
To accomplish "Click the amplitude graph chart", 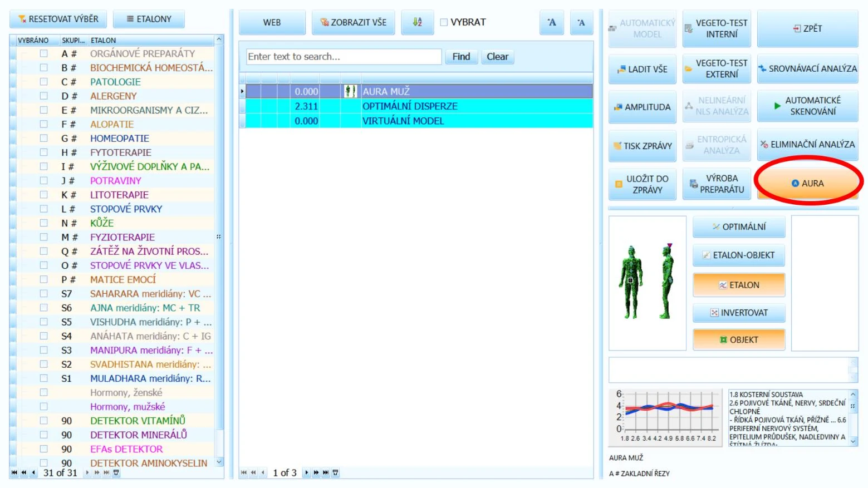I will [666, 417].
